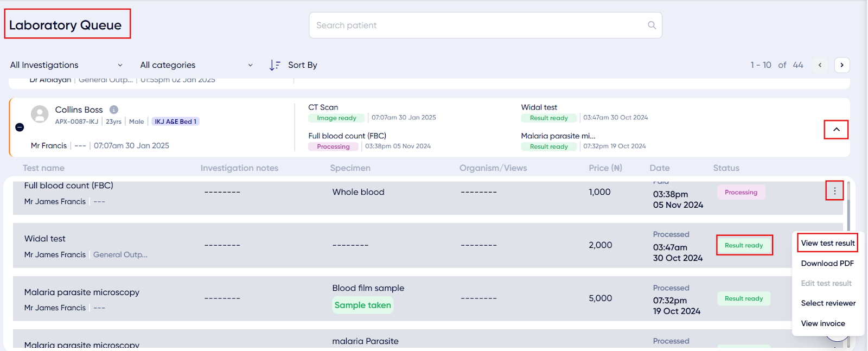
Task: Click the Result ready badge dated 03:47am in the patient card
Action: [x=548, y=118]
